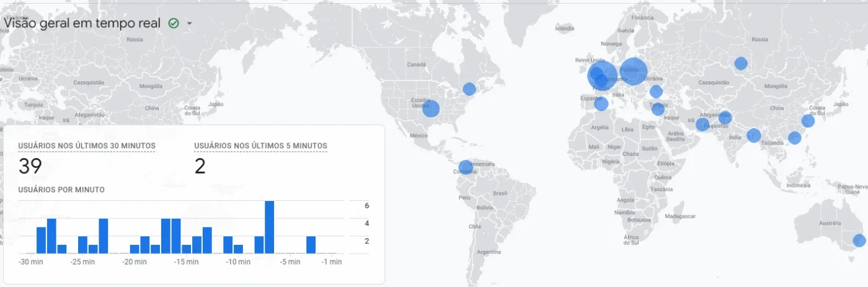Click the user bubble over Estados Unidos

pos(430,108)
